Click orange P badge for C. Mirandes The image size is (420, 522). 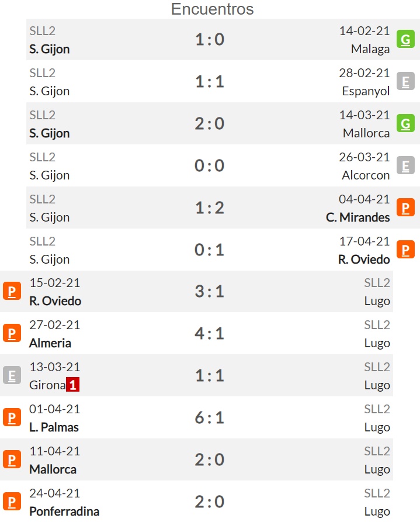(405, 208)
